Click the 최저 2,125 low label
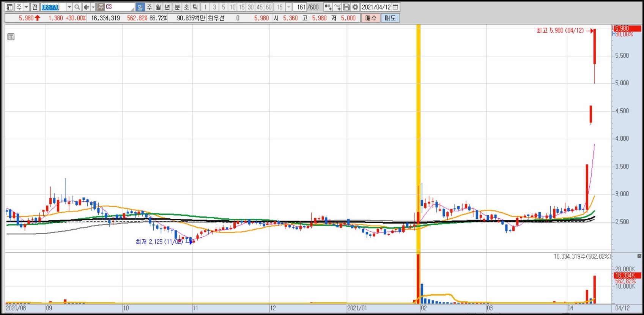Viewport: 644px width, 315px height. 159,241
